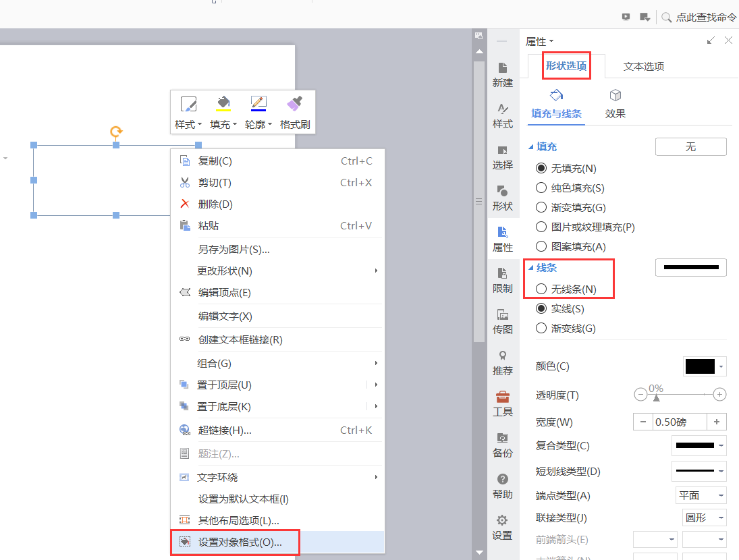Click the 填充 paint bucket icon
The width and height of the screenshot is (739, 560).
tap(223, 103)
